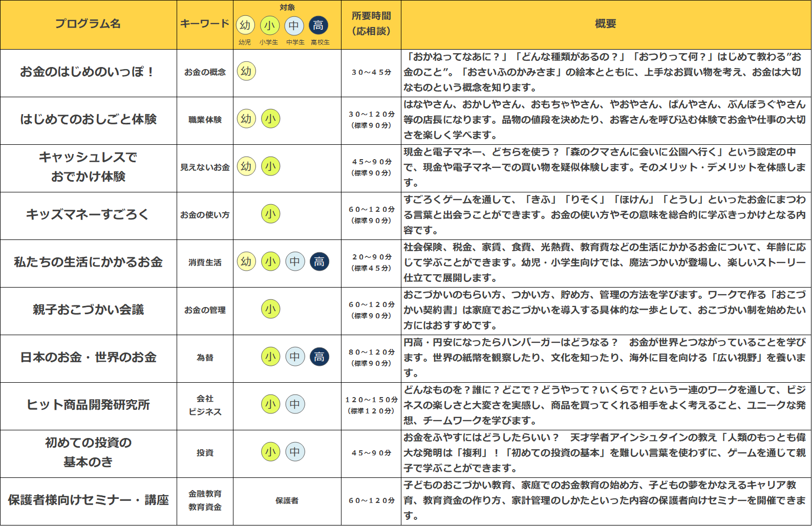Click keyword cell 消費生活
The width and height of the screenshot is (812, 526).
[205, 263]
